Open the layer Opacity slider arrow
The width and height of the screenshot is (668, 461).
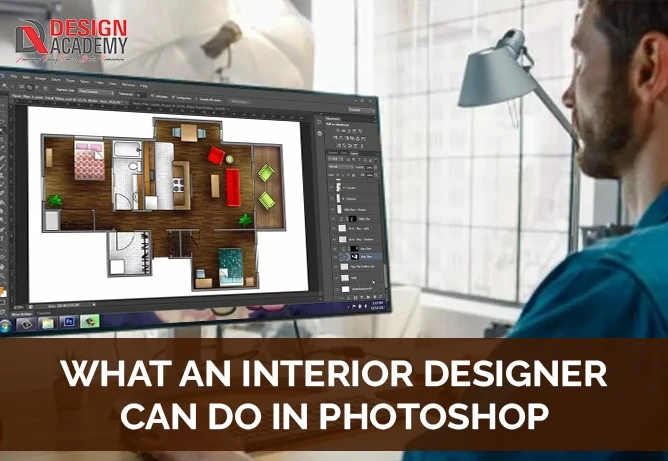tap(376, 167)
